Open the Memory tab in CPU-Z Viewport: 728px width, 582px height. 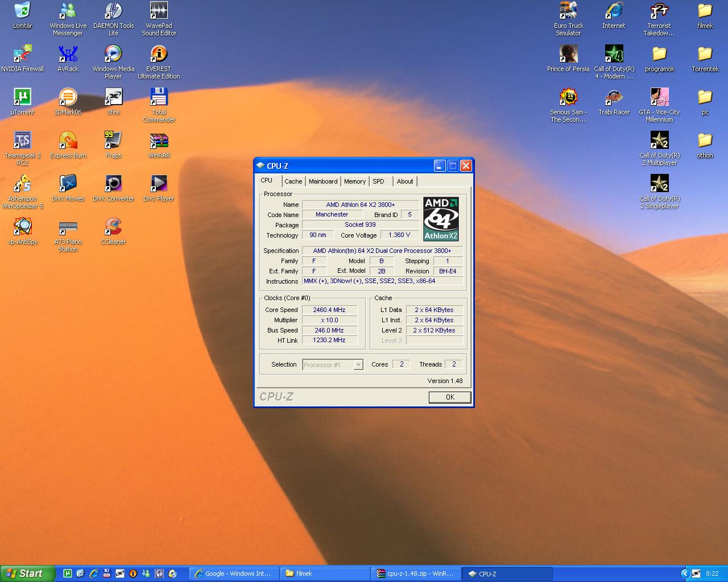(x=355, y=181)
